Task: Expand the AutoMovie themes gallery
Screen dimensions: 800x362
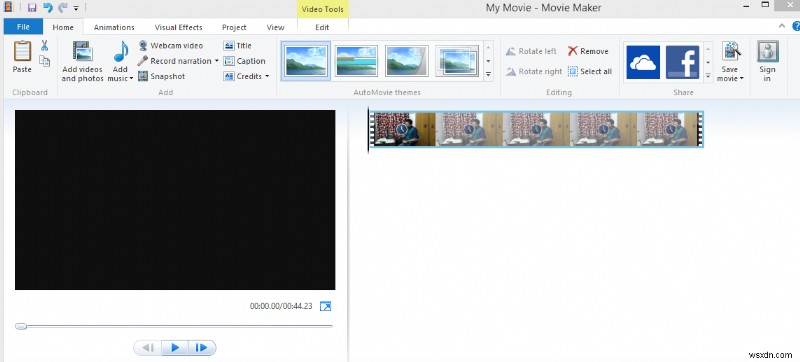Action: (488, 75)
